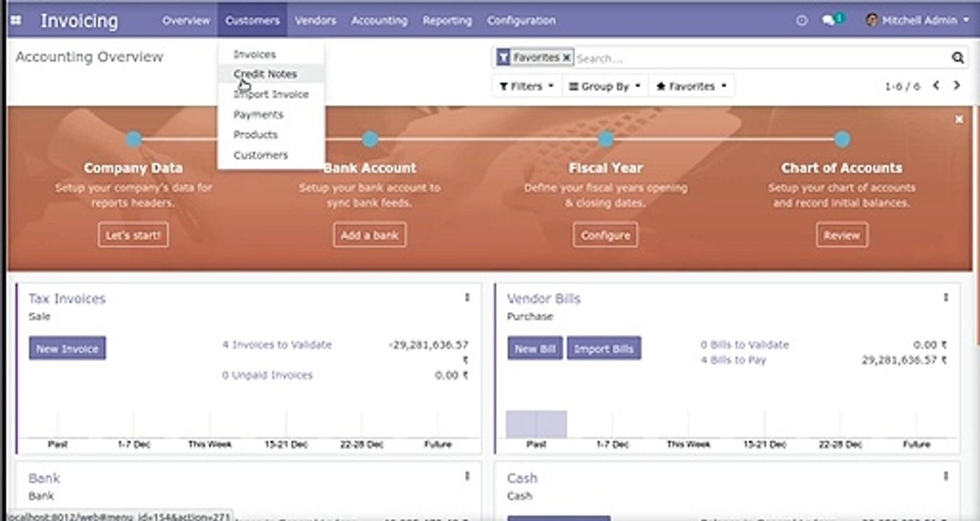
Task: Open 4 Invoices to Validate link
Action: tap(277, 345)
